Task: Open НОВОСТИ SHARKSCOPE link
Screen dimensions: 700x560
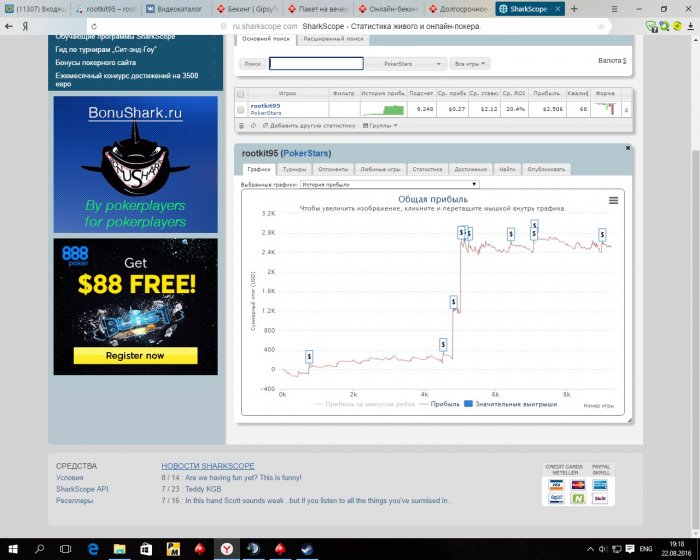Action: coord(208,466)
